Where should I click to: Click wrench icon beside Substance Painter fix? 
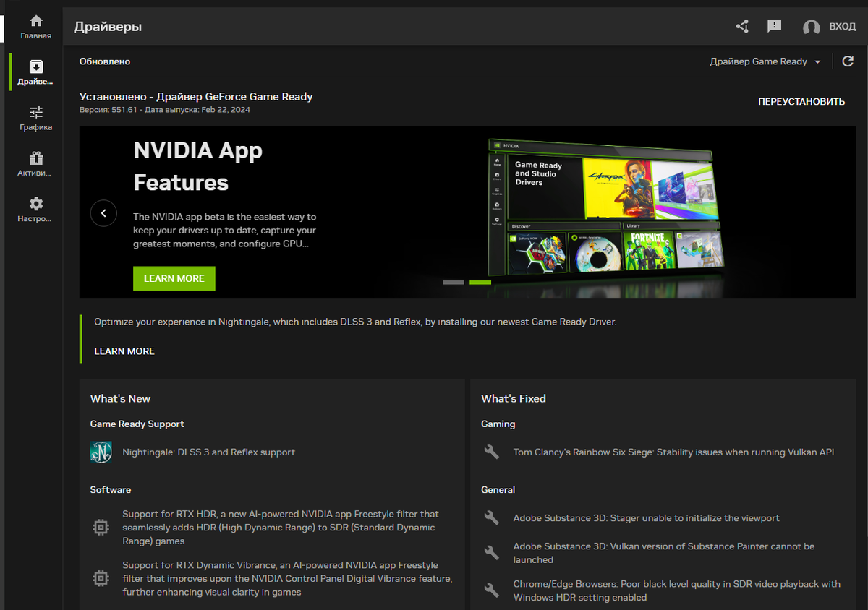pyautogui.click(x=492, y=553)
